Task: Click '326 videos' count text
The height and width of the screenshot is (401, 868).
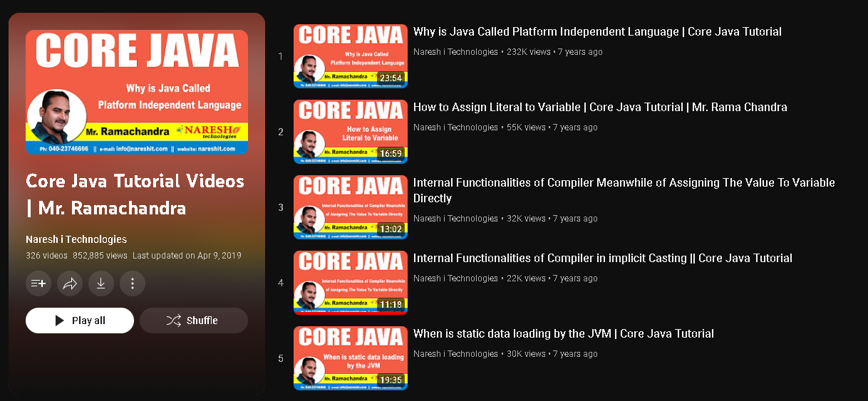Action: (46, 256)
